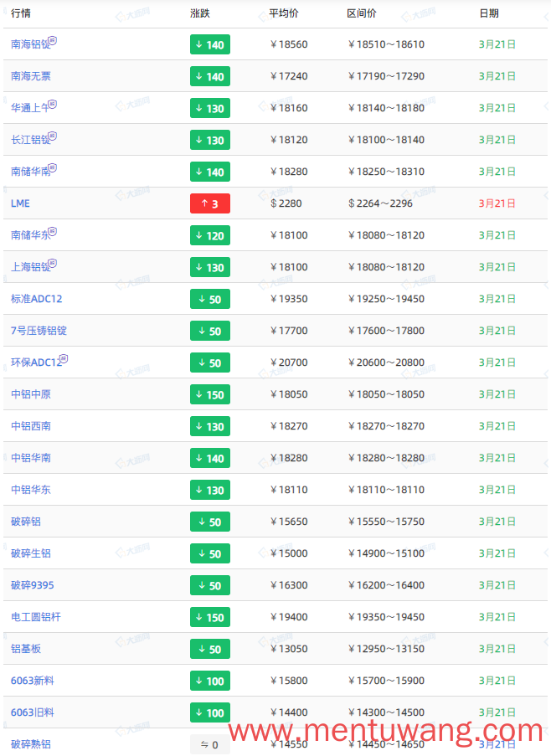Click the superscript icon beside 南储华东
The image size is (551, 756).
(53, 231)
